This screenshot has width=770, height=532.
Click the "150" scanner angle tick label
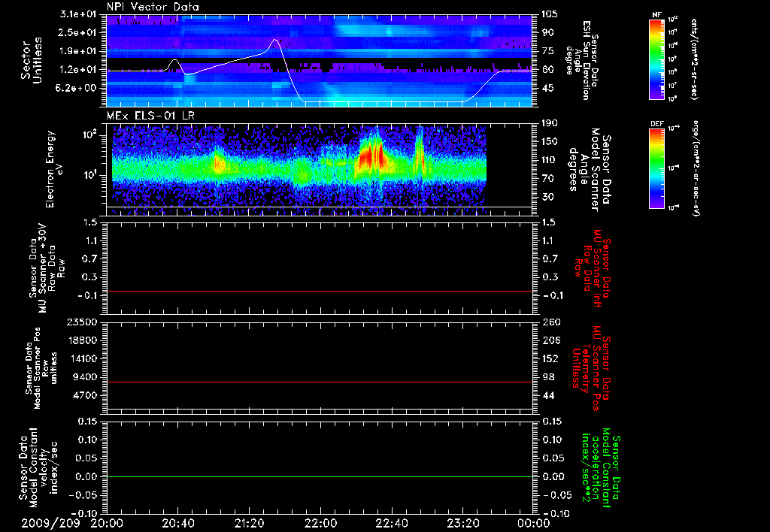click(x=550, y=142)
